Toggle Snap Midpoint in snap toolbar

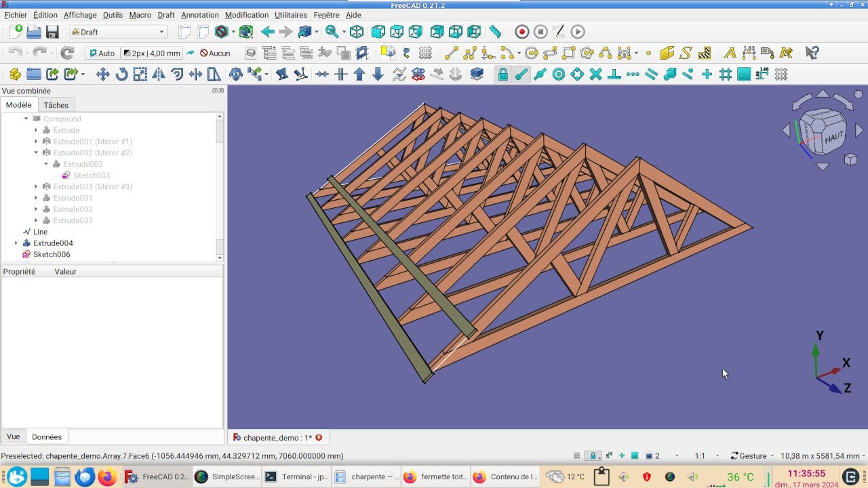tap(540, 74)
